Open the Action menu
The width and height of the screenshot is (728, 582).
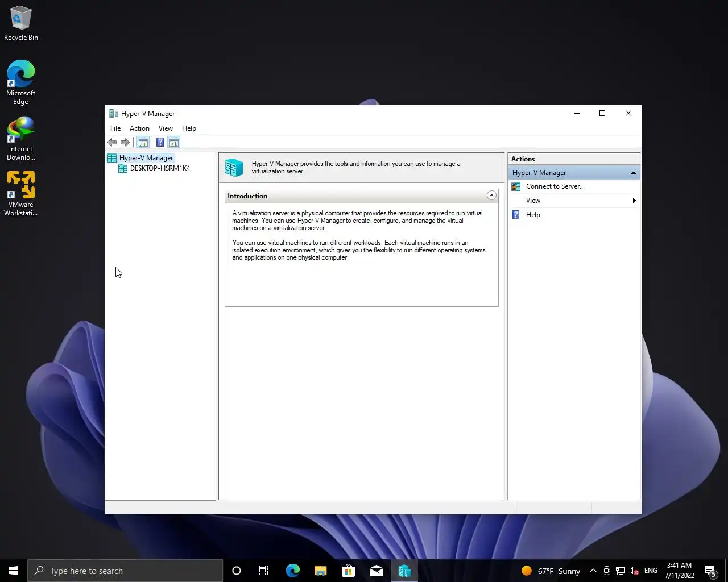(139, 128)
